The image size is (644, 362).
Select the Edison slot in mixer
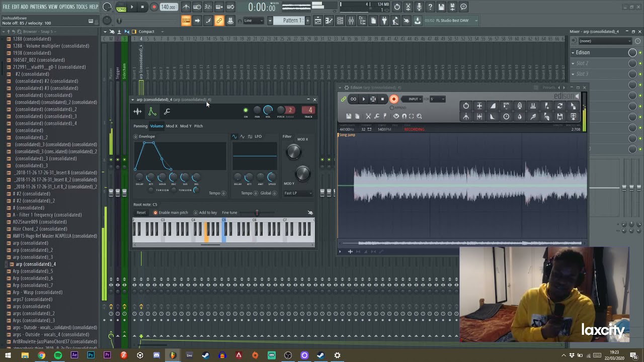click(599, 52)
